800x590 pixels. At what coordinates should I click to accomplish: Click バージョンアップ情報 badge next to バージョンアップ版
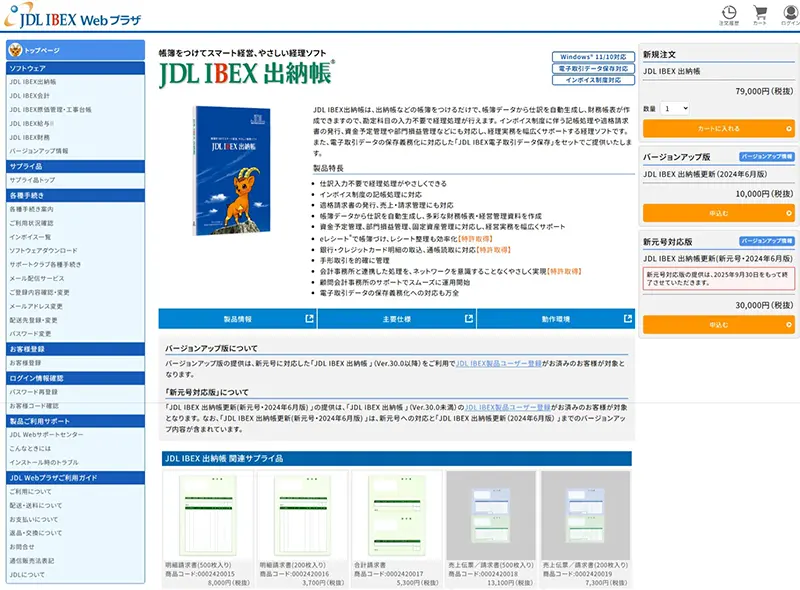(766, 157)
